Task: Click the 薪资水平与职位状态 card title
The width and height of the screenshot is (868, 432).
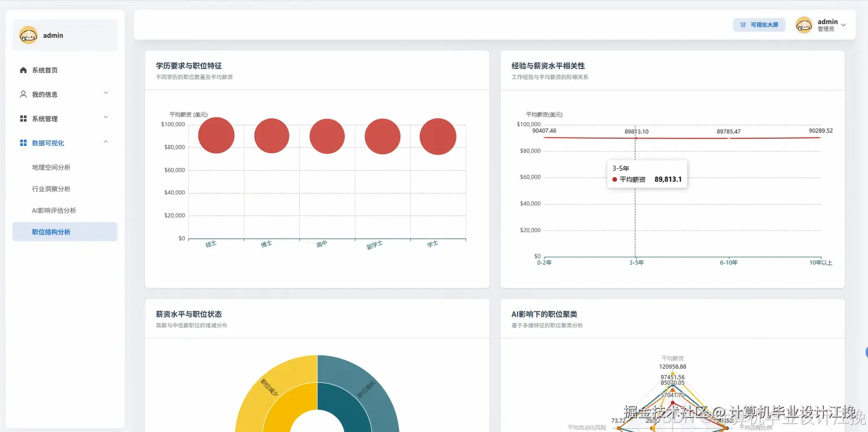Action: click(189, 314)
